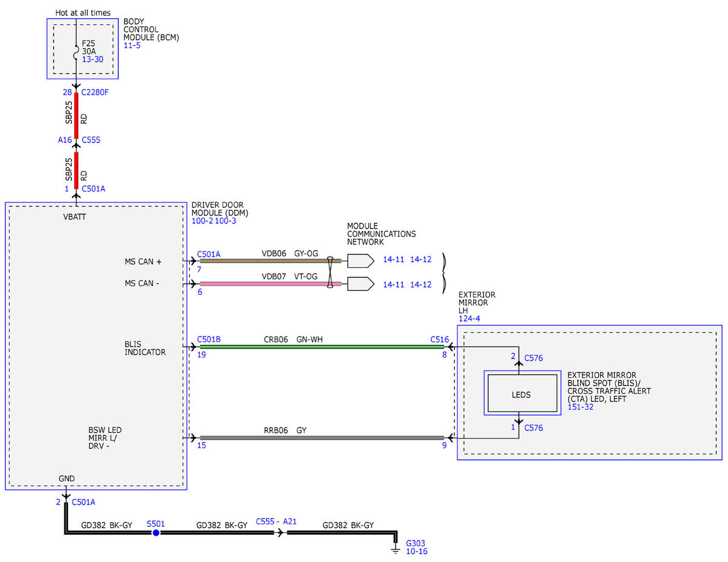Follow the 13-30 fuse reference link

click(93, 59)
